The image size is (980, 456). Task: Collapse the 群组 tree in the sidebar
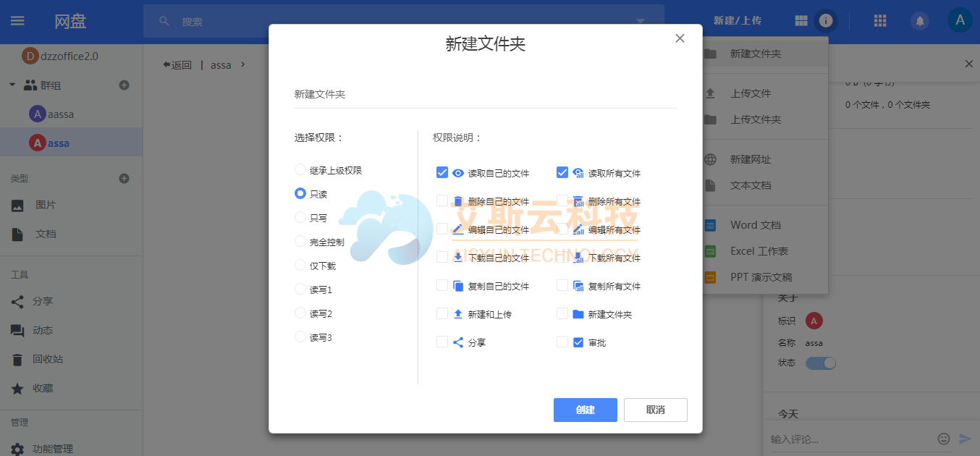[12, 85]
